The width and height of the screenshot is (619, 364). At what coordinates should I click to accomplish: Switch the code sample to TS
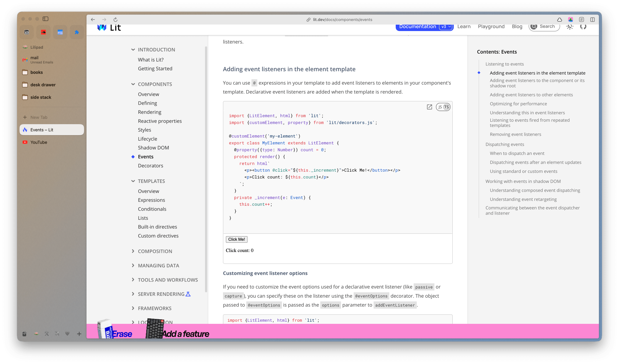pos(447,107)
